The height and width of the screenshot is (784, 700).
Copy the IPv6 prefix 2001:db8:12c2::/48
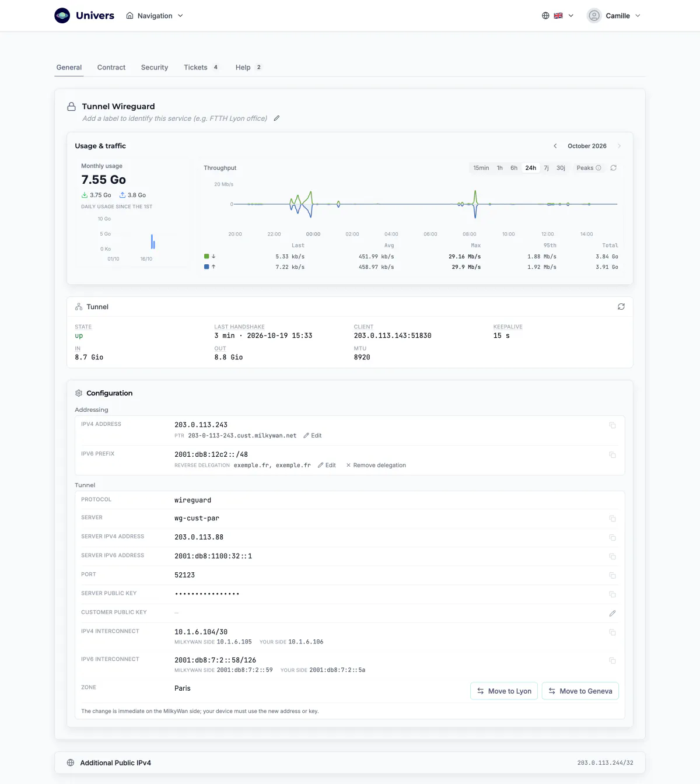click(612, 455)
